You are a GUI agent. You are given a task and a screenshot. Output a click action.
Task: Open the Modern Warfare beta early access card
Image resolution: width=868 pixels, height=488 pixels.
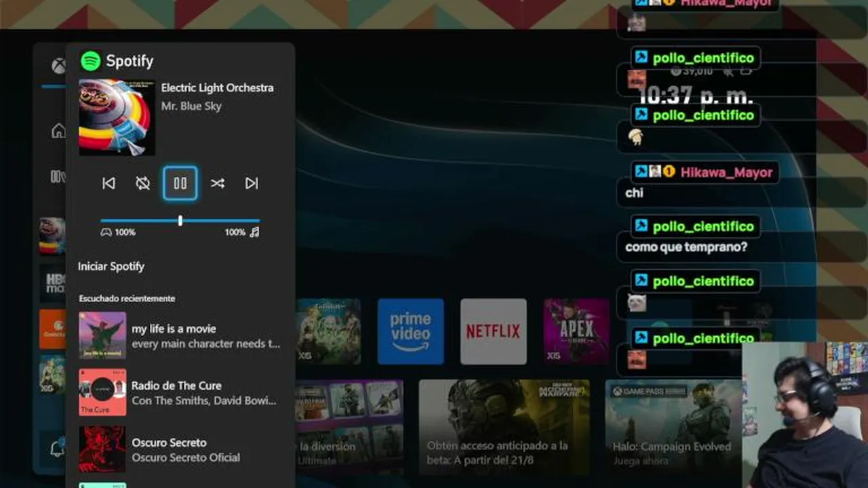pyautogui.click(x=504, y=427)
